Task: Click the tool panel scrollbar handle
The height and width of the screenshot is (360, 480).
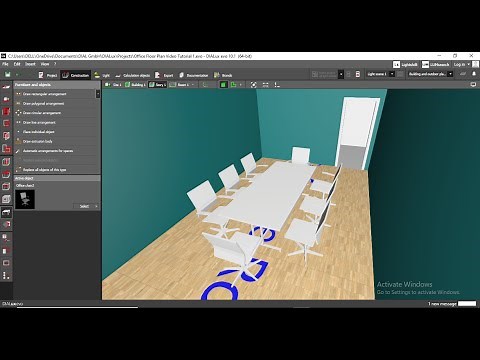Action: click(x=98, y=94)
